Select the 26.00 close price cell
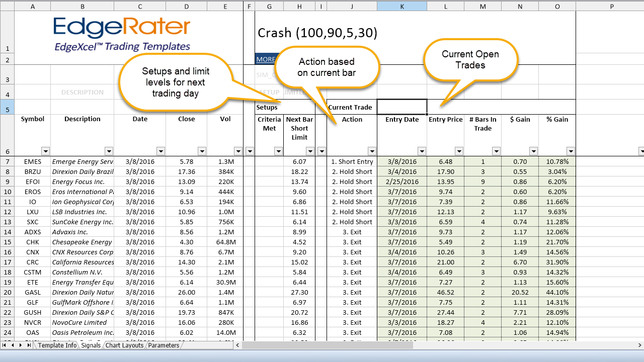644x362 pixels. pos(187,292)
